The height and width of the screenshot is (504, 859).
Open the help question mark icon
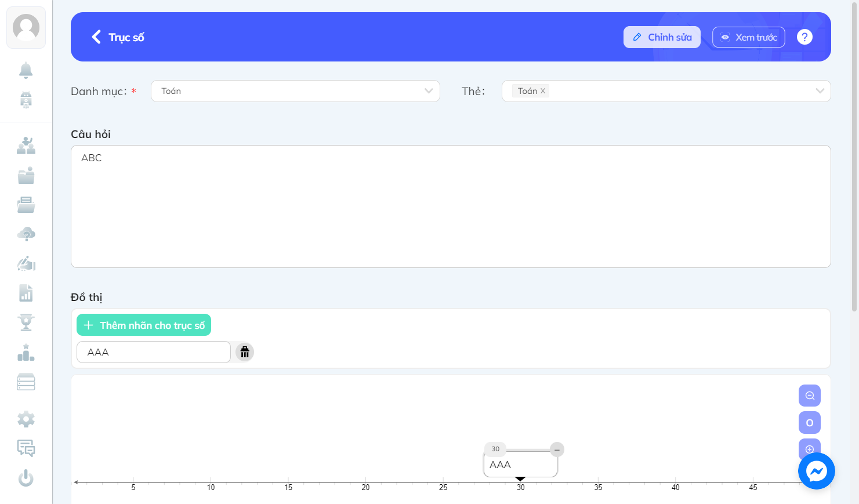click(804, 37)
